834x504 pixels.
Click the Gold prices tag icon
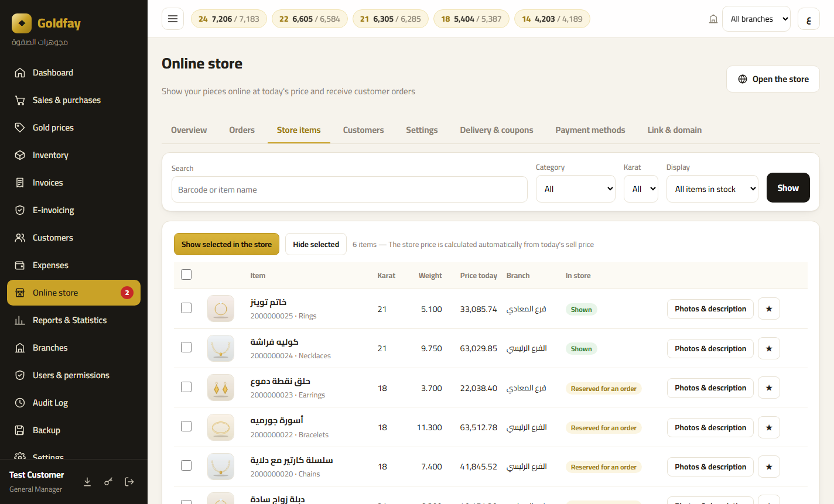click(x=20, y=128)
